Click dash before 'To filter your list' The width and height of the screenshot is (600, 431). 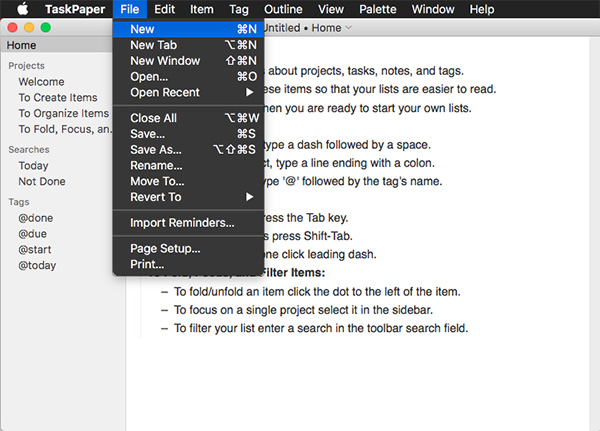click(165, 328)
